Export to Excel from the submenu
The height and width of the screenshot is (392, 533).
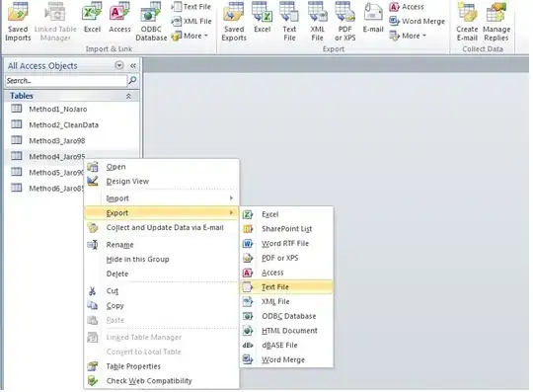coord(286,214)
